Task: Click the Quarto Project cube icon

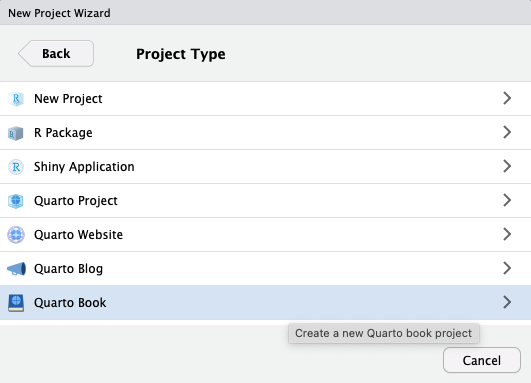Action: pyautogui.click(x=16, y=201)
